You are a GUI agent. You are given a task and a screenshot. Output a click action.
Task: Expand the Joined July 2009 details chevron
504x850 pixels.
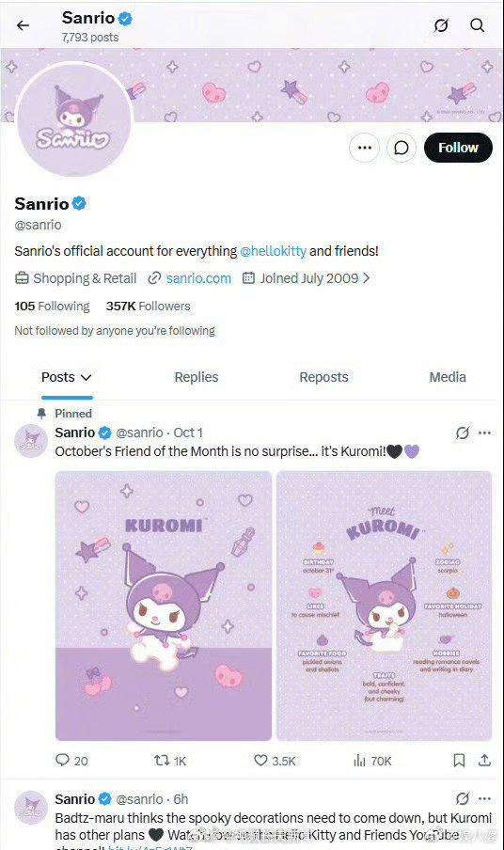[367, 278]
